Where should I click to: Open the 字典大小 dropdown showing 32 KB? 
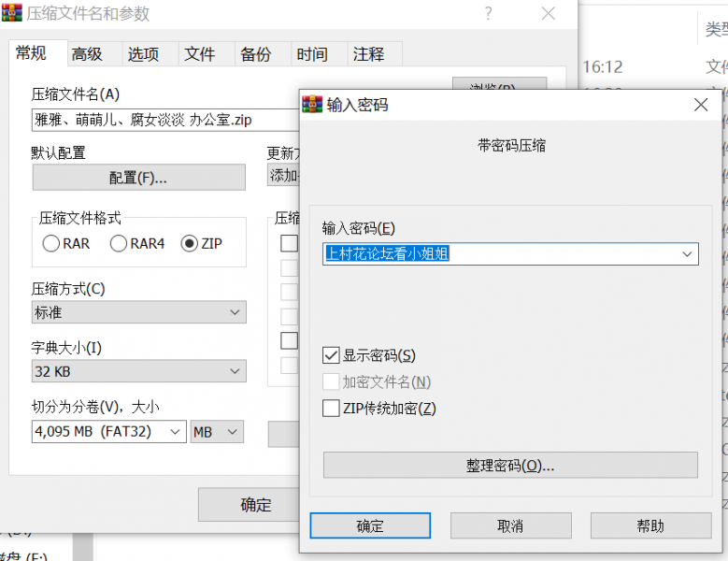tap(139, 372)
